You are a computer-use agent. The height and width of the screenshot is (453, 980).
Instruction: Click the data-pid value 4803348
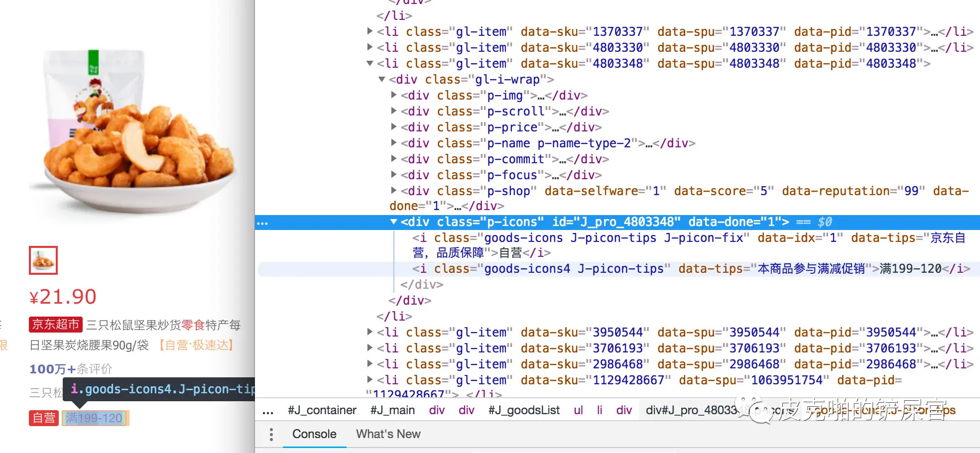(x=891, y=63)
